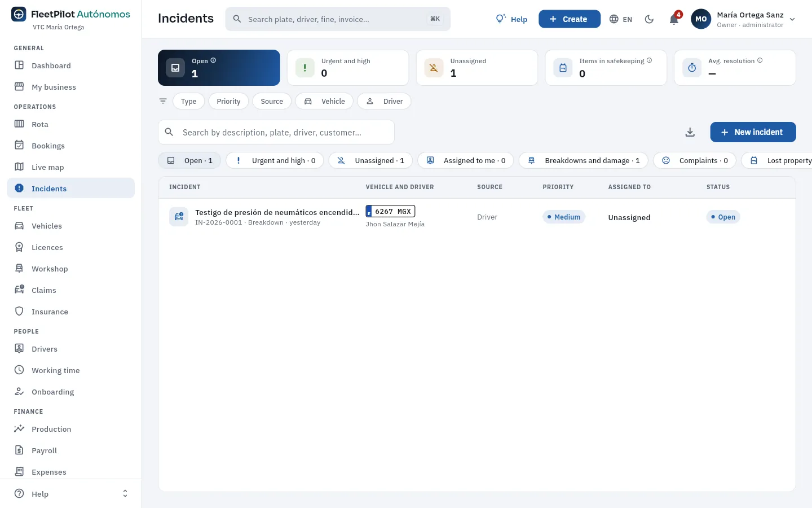Click the filter lines icon
Viewport: 812px width, 508px height.
[x=163, y=101]
